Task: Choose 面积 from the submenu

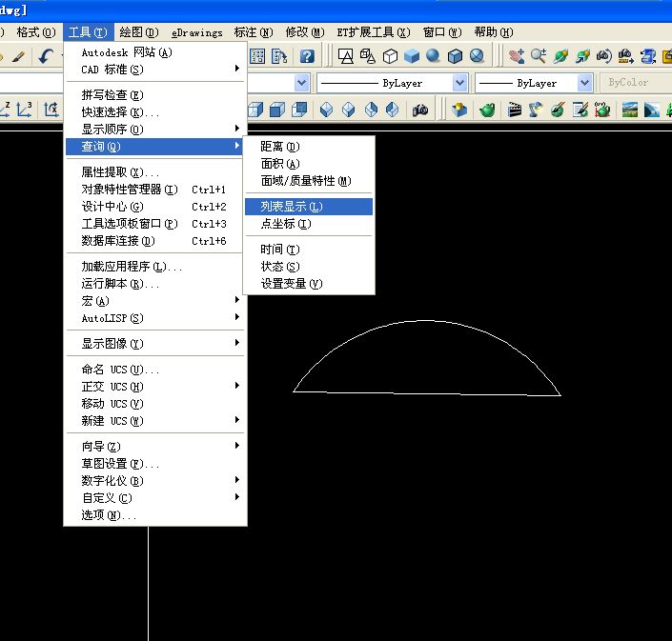Action: (309, 164)
